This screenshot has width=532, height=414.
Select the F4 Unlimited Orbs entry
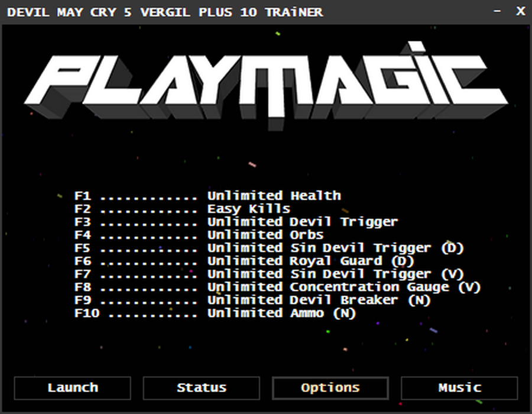[199, 235]
